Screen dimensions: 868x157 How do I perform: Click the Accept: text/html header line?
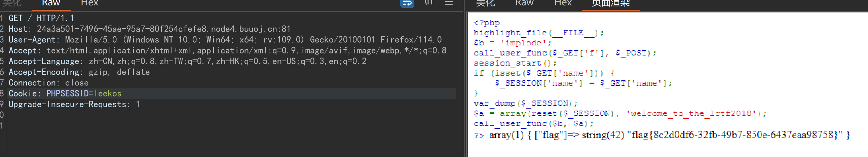(227, 50)
